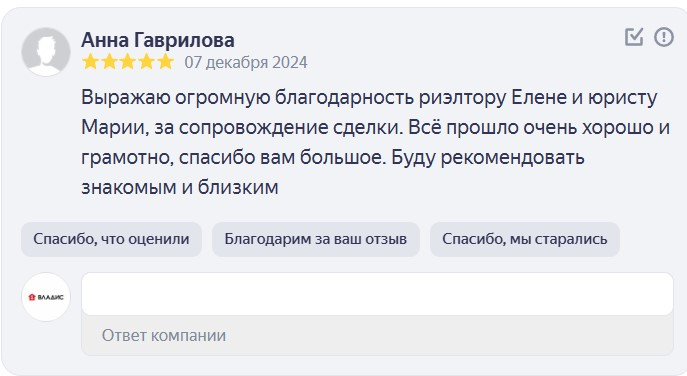687x376 pixels.
Task: Click the fifth yellow rating star
Action: coord(166,62)
